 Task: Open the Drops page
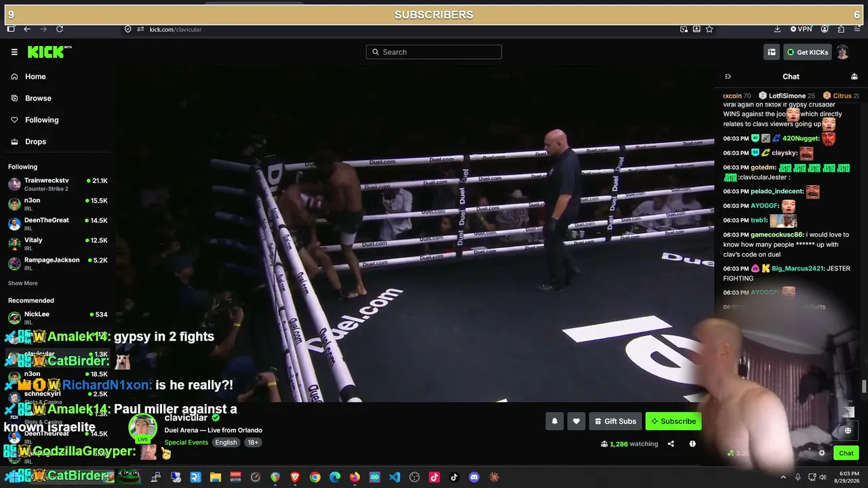(36, 142)
